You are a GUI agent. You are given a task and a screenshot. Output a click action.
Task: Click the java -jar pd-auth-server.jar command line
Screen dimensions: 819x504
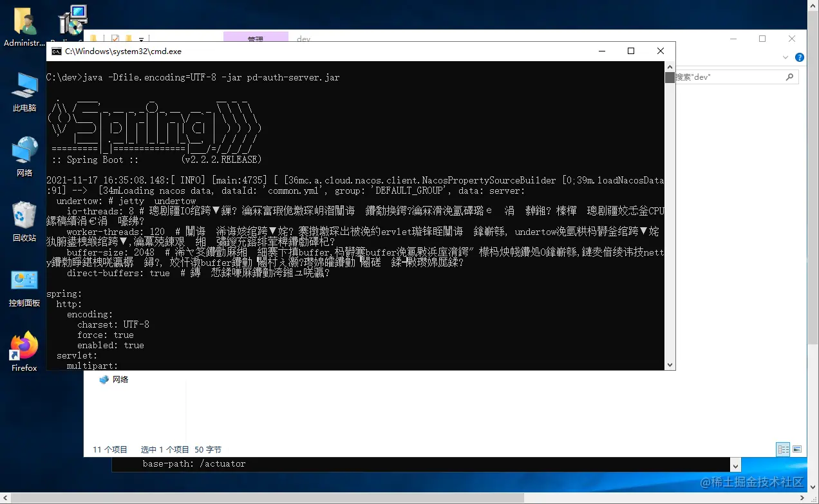point(193,77)
